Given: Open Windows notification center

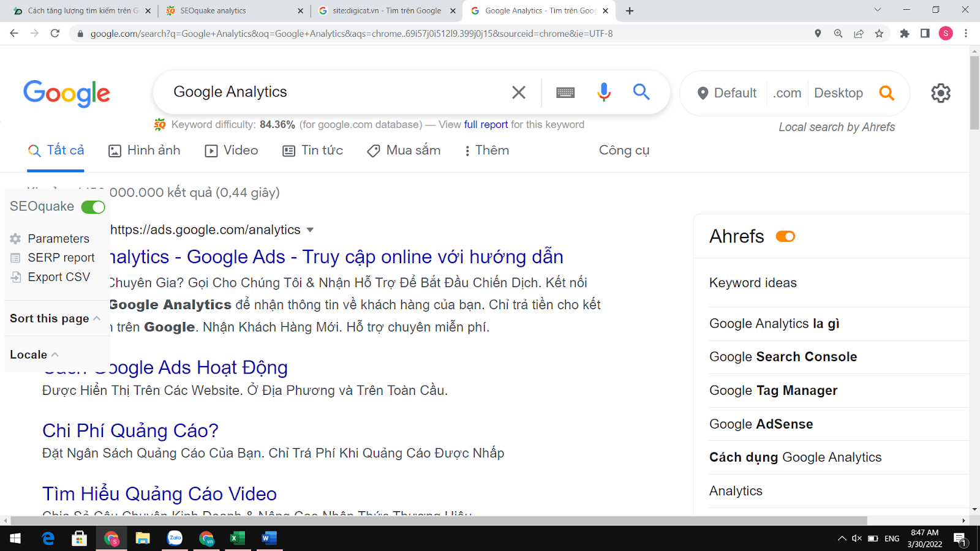Looking at the screenshot, I should 960,539.
